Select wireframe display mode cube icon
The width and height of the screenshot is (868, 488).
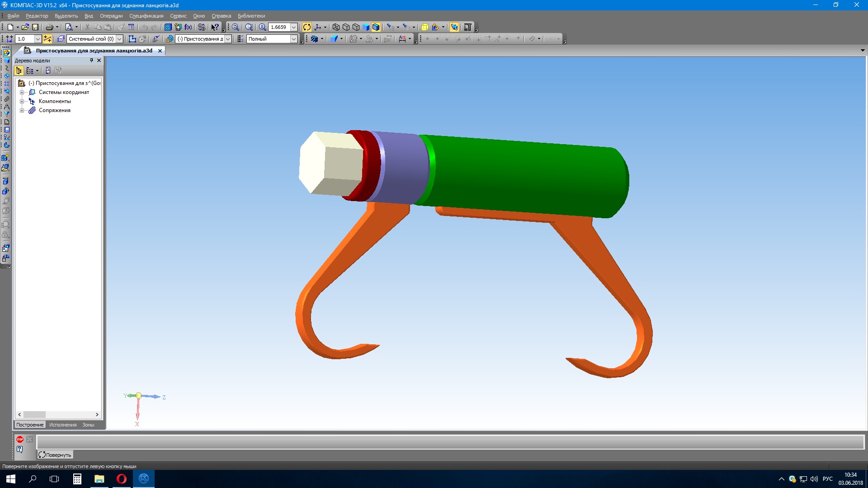336,27
